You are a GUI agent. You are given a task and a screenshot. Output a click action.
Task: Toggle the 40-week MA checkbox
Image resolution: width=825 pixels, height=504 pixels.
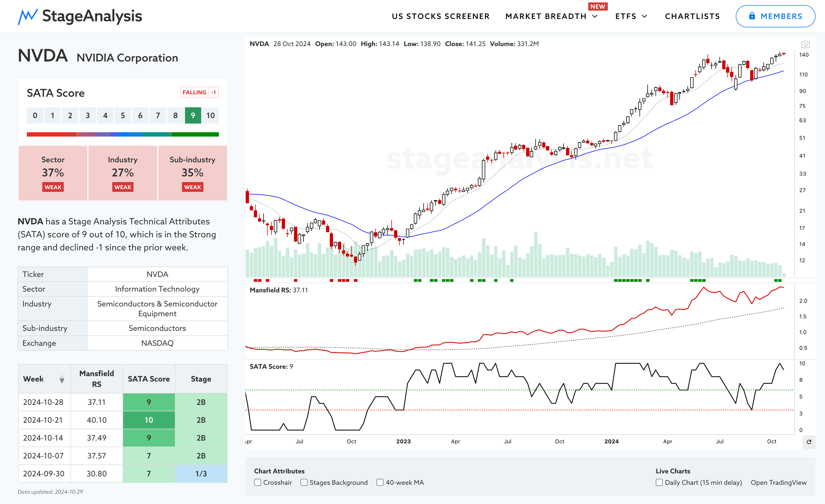point(380,482)
